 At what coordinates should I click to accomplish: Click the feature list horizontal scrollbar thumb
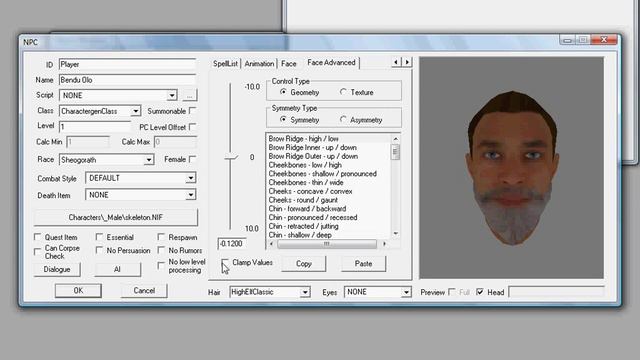[x=327, y=244]
